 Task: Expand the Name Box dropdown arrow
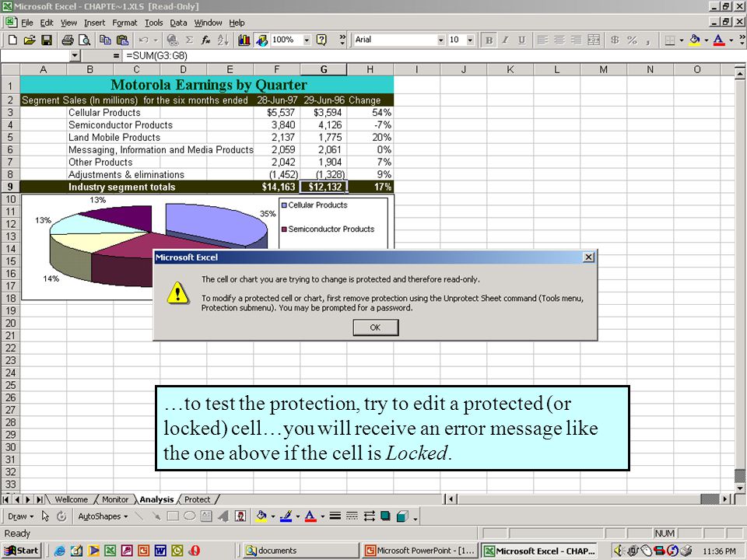[x=75, y=56]
